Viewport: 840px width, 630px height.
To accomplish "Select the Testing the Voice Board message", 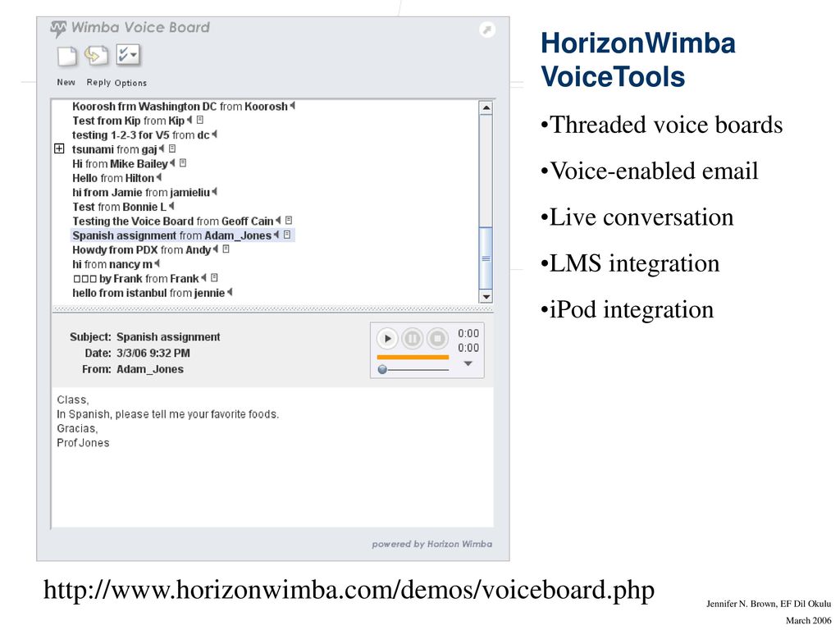I will coord(182,221).
